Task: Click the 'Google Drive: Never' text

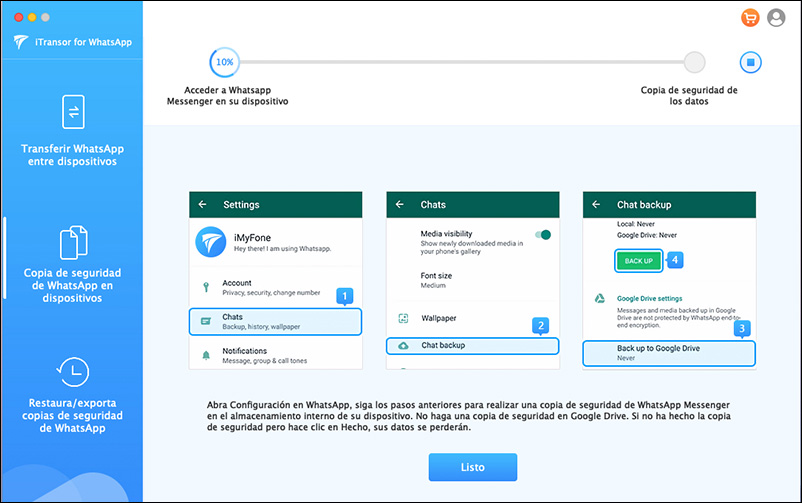Action: pos(647,235)
